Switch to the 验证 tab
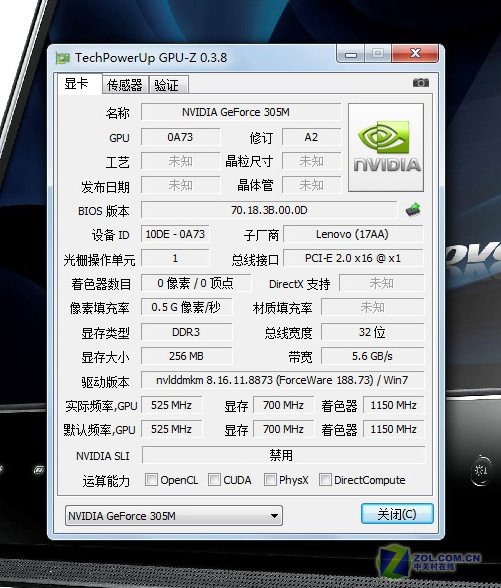 point(168,85)
